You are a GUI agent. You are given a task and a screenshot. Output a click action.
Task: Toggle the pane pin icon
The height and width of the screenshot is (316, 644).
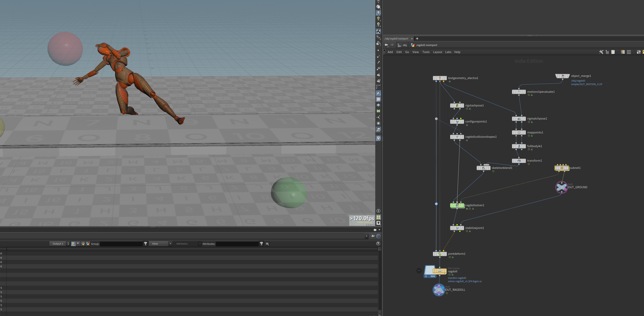point(373,236)
